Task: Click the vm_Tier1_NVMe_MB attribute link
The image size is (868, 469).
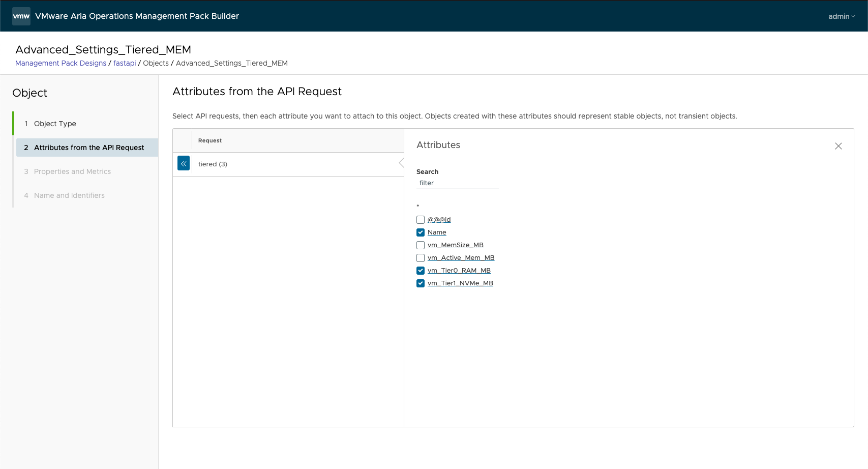Action: click(460, 283)
